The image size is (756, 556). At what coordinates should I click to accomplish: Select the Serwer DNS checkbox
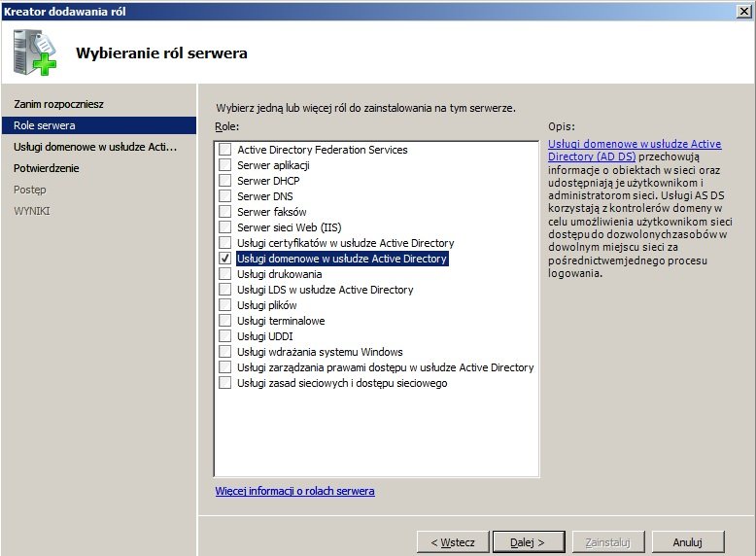224,196
